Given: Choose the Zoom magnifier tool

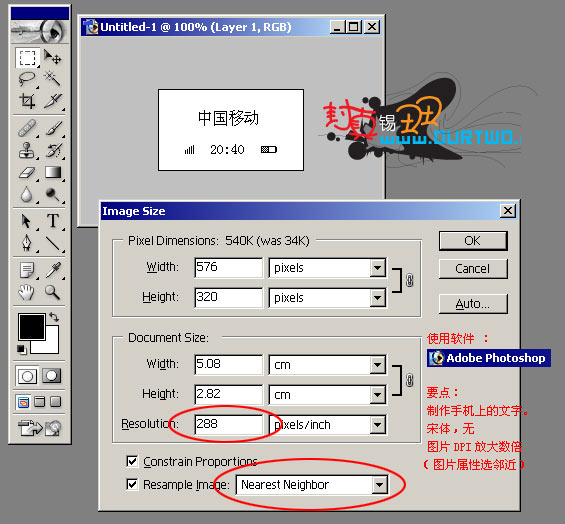Looking at the screenshot, I should pyautogui.click(x=53, y=292).
